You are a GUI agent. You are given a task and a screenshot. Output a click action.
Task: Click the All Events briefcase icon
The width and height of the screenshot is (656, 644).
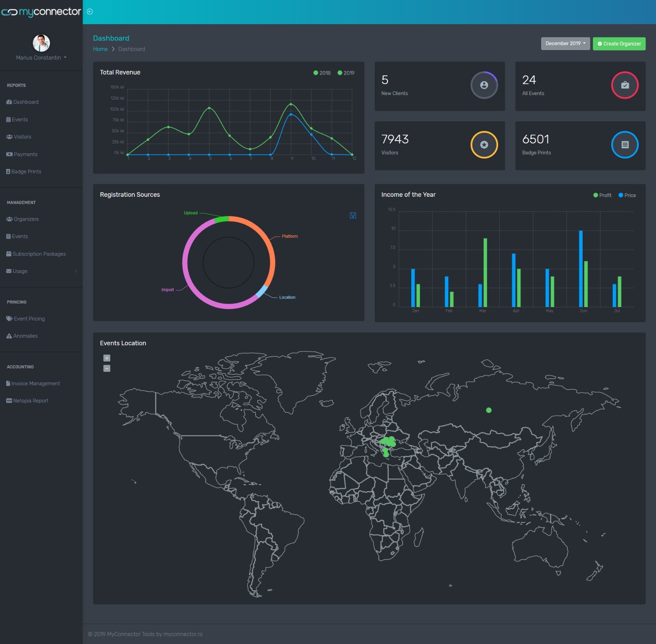click(624, 85)
